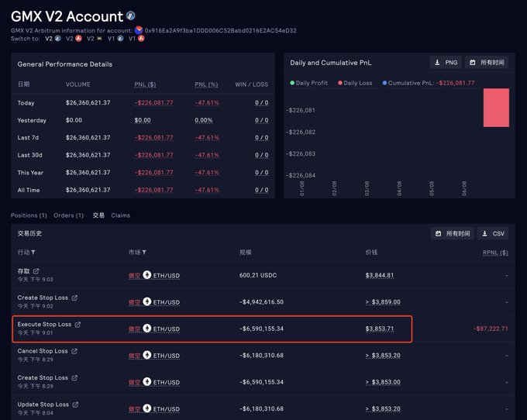Open the Orders (1) tab
Screen dimensions: 527x420
pos(68,215)
